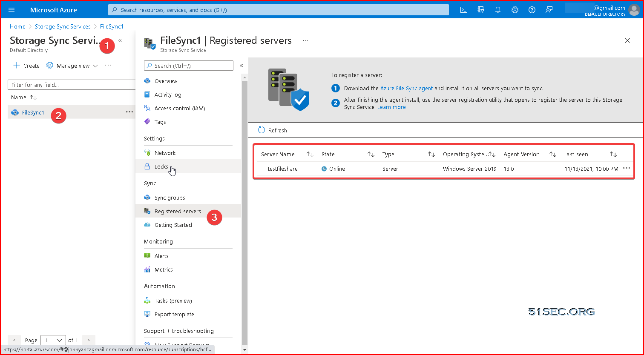Image resolution: width=644 pixels, height=355 pixels.
Task: Click the Overview icon in the resource menu
Action: tap(147, 81)
